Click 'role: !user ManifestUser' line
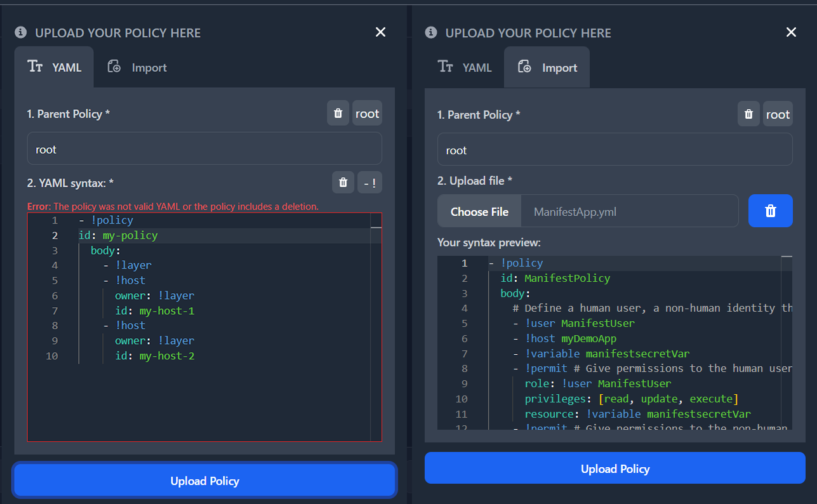 coord(597,383)
